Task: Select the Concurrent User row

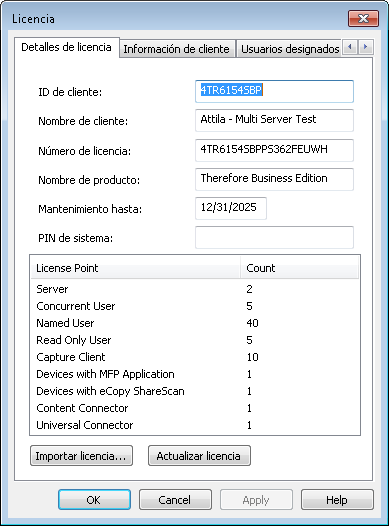Action: tap(195, 306)
